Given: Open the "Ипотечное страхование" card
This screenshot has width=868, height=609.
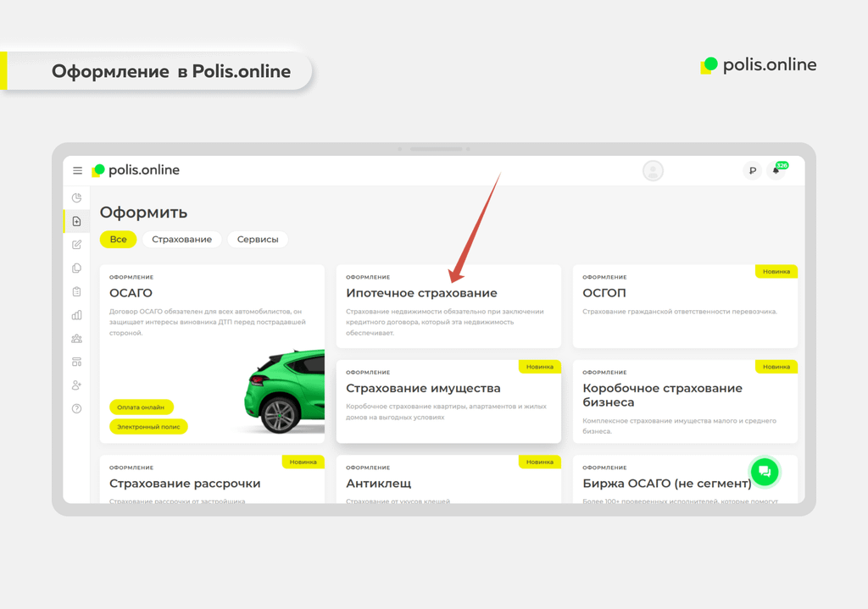Looking at the screenshot, I should pyautogui.click(x=448, y=306).
